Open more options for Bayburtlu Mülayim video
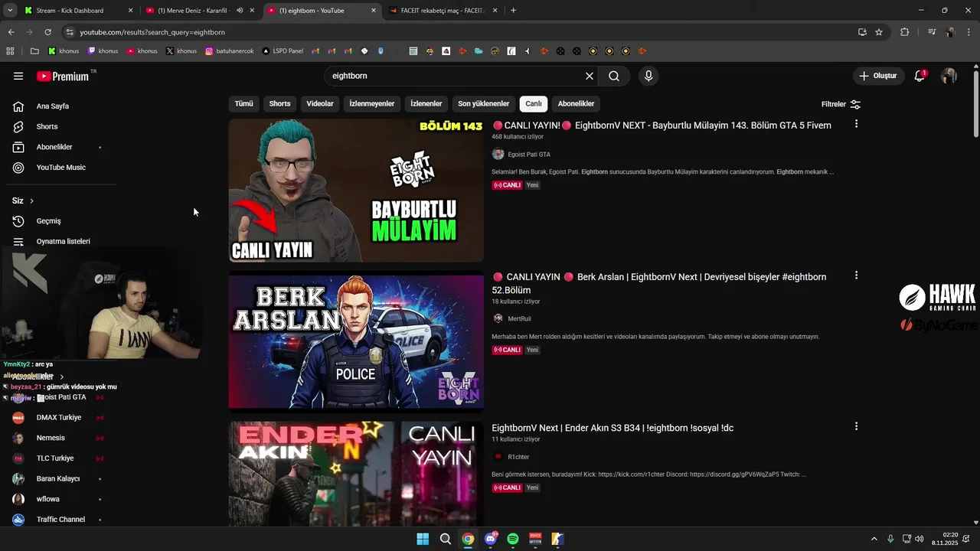This screenshot has width=980, height=551. 856,124
